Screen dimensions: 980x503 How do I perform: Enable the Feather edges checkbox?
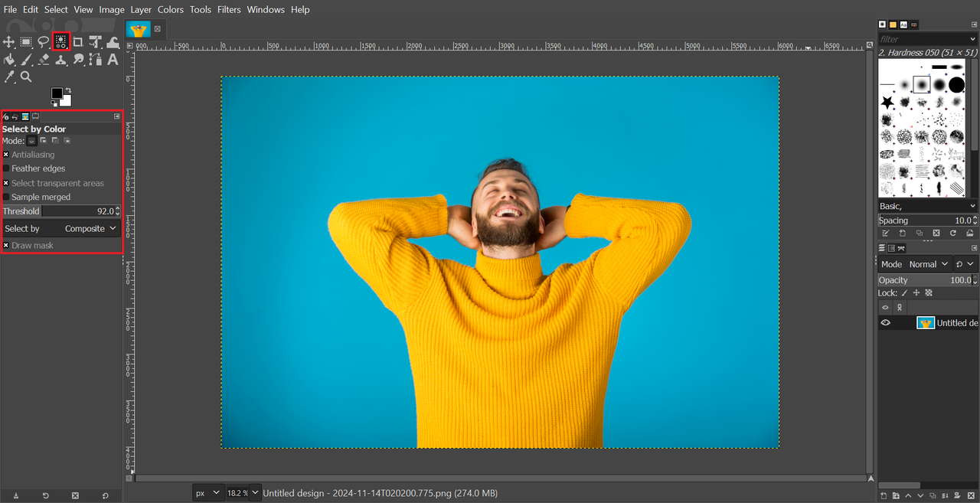click(6, 168)
